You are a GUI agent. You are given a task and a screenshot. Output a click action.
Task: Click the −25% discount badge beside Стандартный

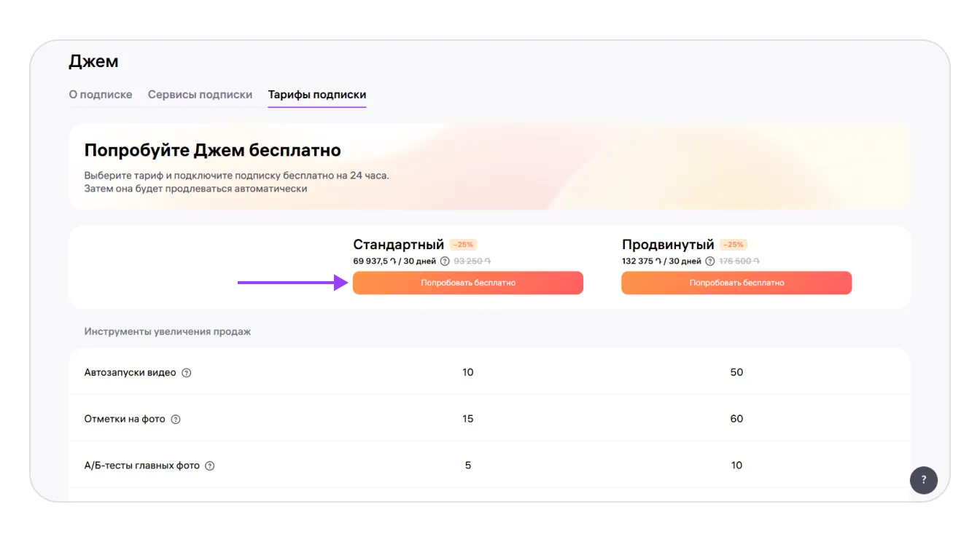click(x=464, y=245)
